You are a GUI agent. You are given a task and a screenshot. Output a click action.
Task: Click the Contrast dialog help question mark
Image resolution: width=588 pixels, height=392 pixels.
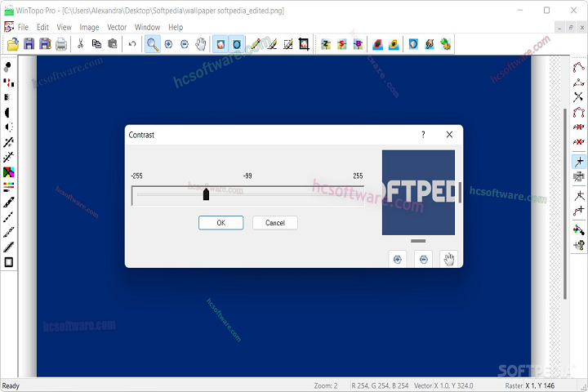[423, 135]
